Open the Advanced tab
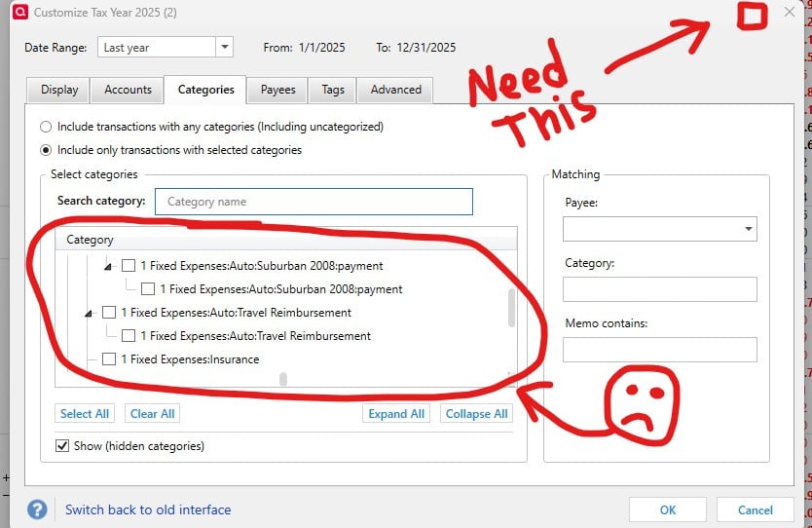The image size is (812, 528). point(395,90)
